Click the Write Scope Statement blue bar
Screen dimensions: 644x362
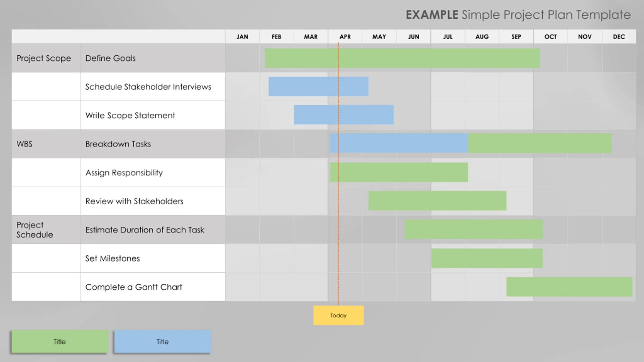[x=344, y=115]
